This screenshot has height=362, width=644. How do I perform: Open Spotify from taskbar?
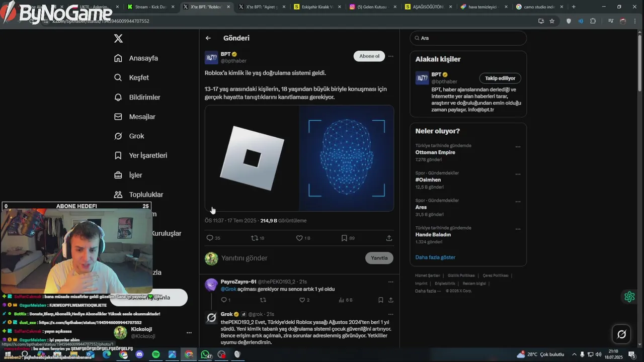[x=155, y=354]
